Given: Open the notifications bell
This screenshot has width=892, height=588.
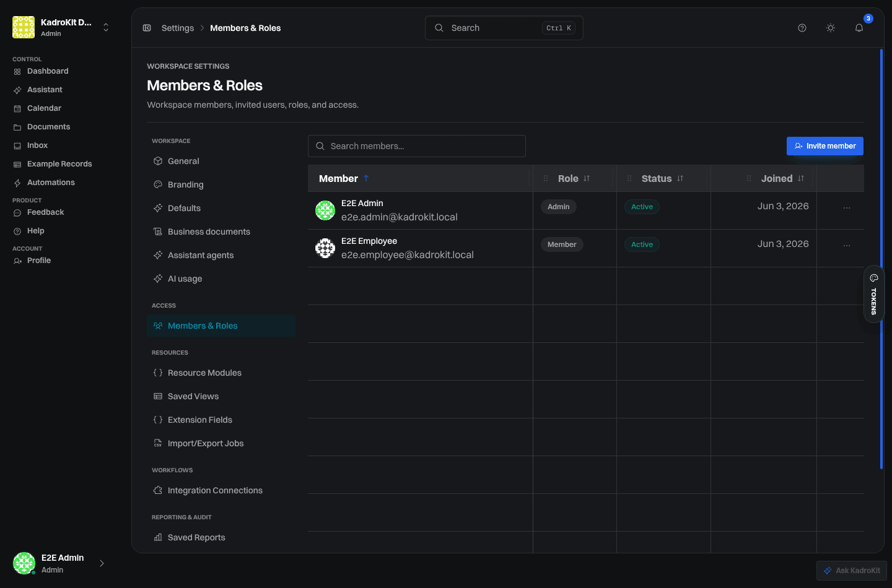Looking at the screenshot, I should 859,28.
